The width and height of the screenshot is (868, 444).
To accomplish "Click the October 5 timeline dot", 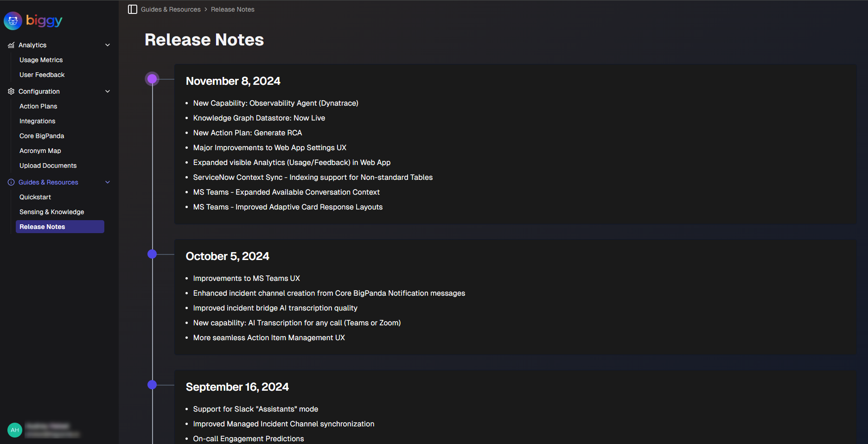I will [x=151, y=254].
